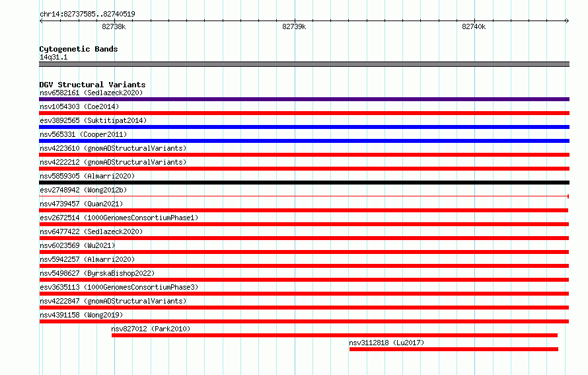Viewport: 588px width, 375px height.
Task: Click the 82738k ruler tick label
Action: (114, 26)
